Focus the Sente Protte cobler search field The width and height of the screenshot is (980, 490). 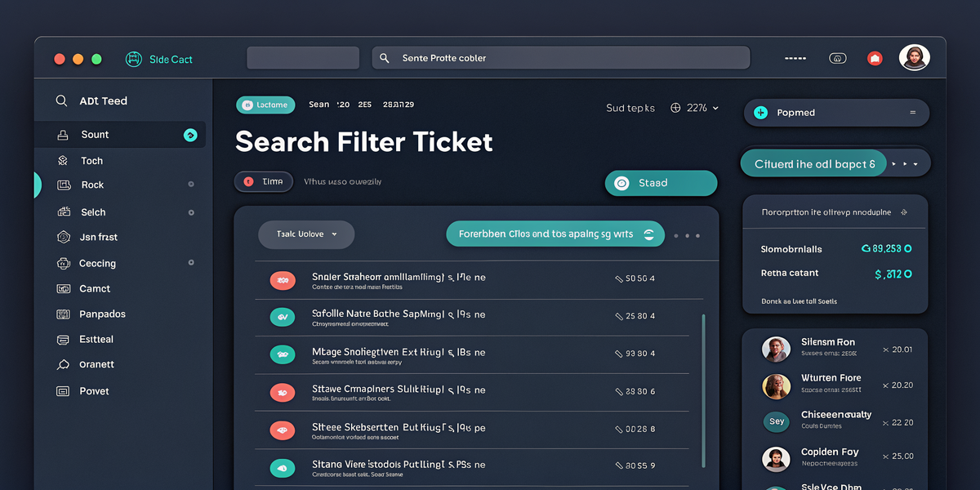coord(561,58)
